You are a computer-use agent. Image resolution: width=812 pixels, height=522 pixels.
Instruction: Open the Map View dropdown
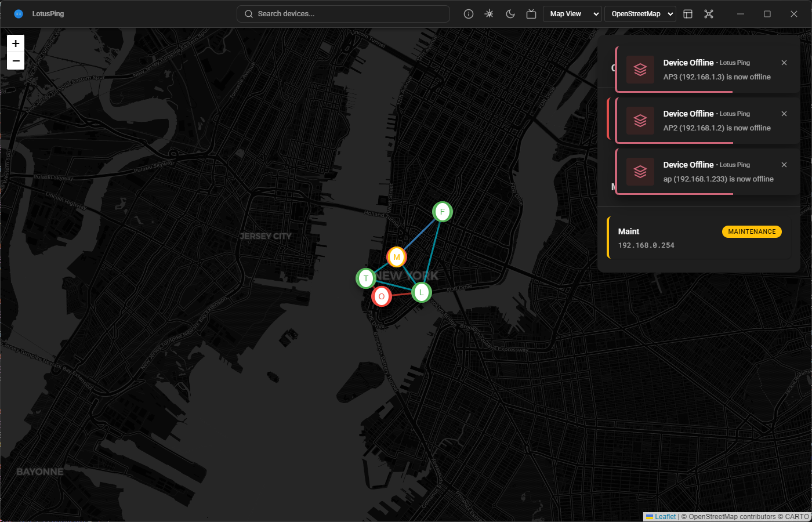pos(572,14)
